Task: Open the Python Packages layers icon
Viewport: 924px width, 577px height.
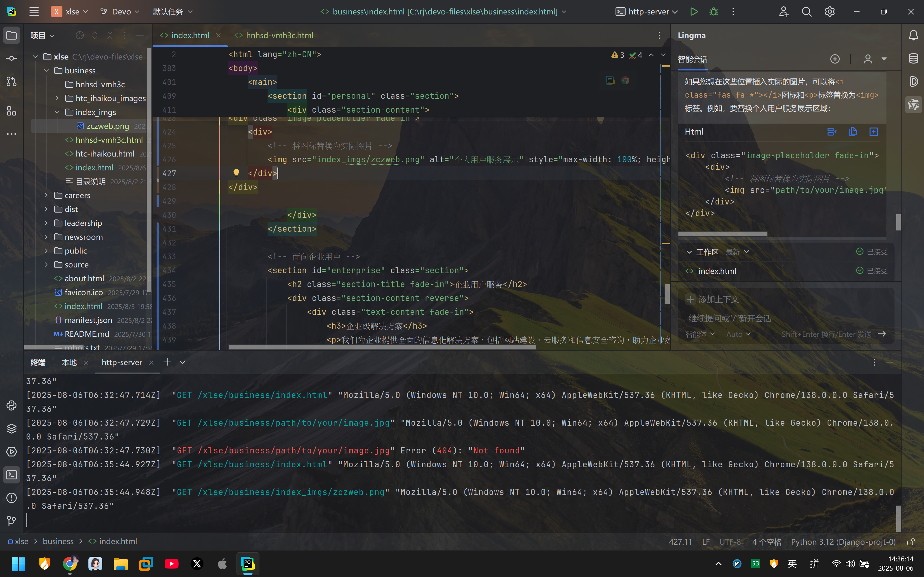Action: (x=12, y=429)
